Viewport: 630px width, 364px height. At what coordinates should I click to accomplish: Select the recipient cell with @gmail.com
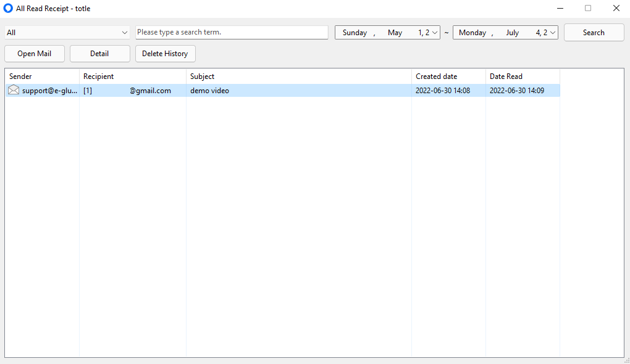133,91
